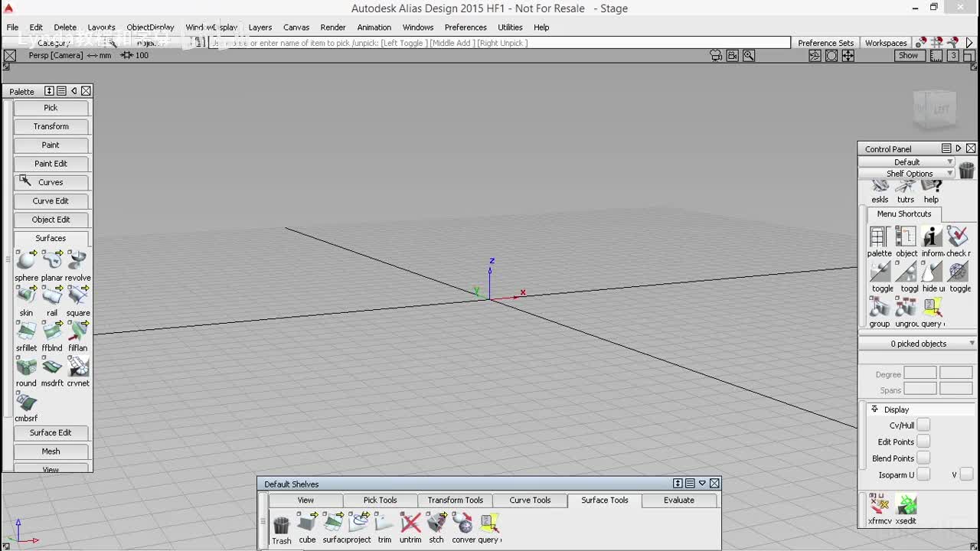Open the object lister shortcut icon
The image size is (980, 551).
click(906, 236)
